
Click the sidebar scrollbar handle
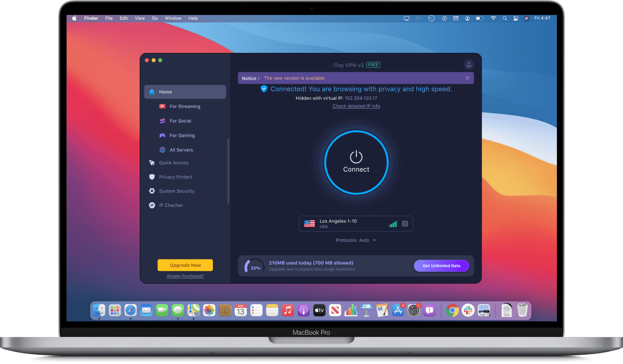228,171
